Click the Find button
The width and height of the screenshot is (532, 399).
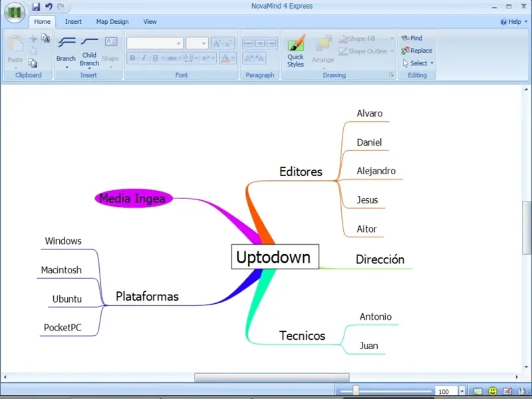coord(412,38)
